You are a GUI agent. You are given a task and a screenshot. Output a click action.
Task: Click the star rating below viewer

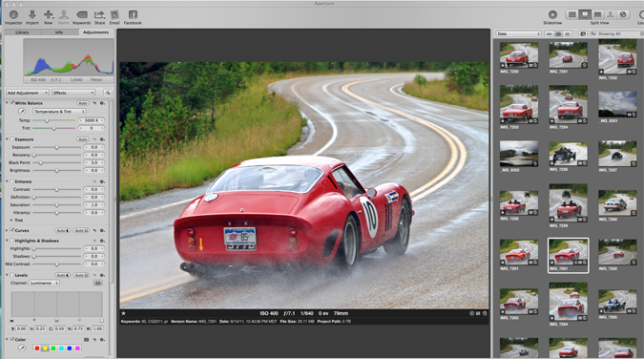pos(123,313)
